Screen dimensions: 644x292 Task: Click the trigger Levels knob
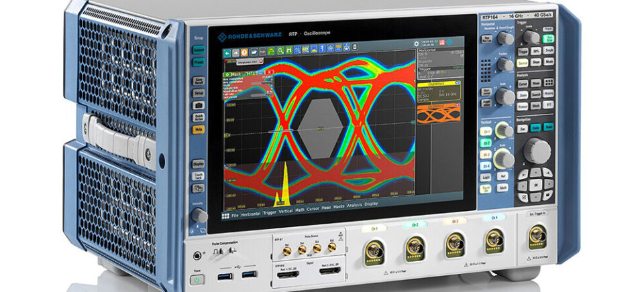coord(531,38)
